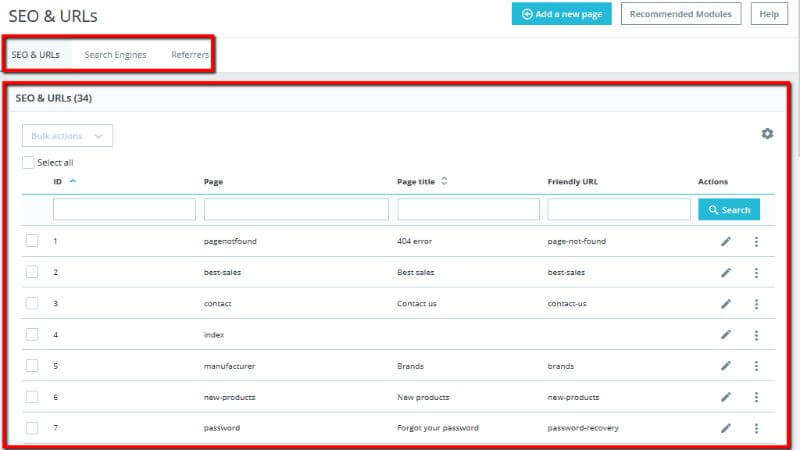Click the 'brands' friendly URL cell
The height and width of the screenshot is (450, 800).
pos(561,366)
